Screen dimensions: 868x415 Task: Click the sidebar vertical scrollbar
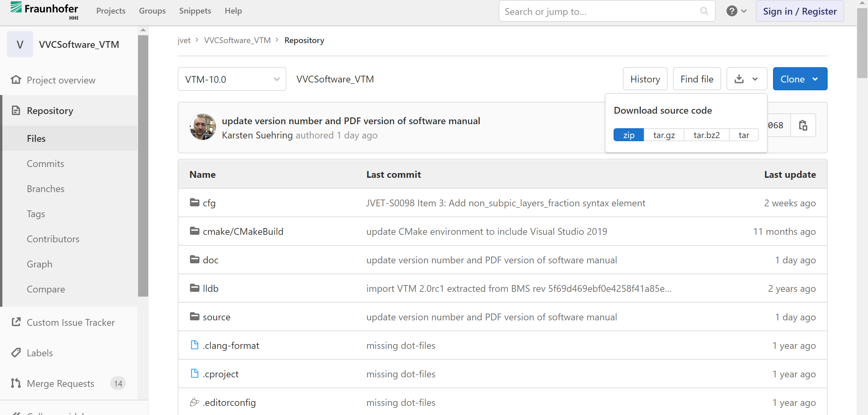click(143, 166)
